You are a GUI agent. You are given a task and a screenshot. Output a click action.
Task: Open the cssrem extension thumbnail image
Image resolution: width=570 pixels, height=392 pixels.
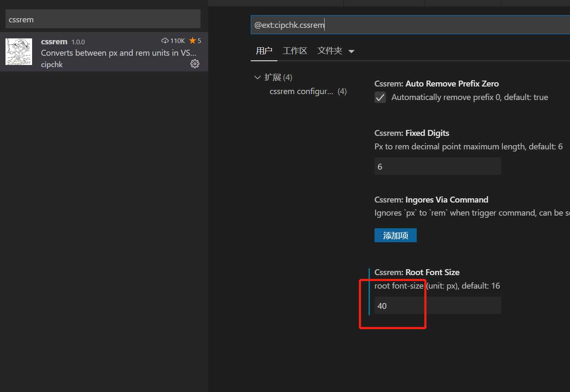19,51
